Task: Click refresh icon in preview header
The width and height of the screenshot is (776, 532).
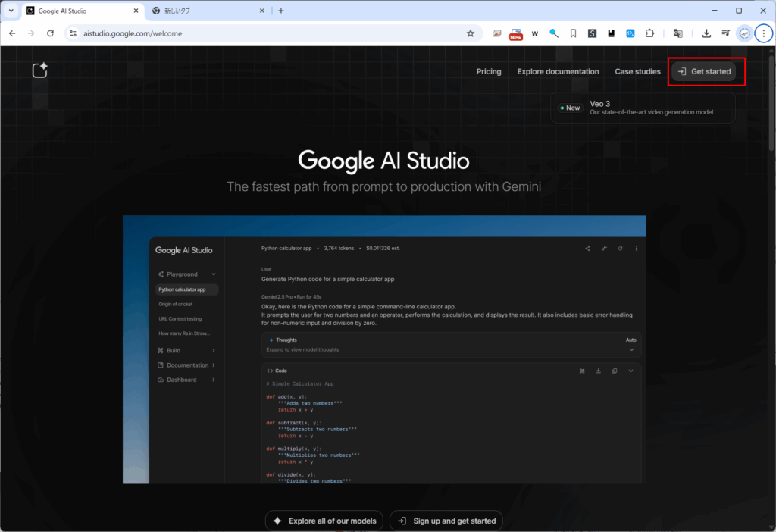Action: pos(620,249)
